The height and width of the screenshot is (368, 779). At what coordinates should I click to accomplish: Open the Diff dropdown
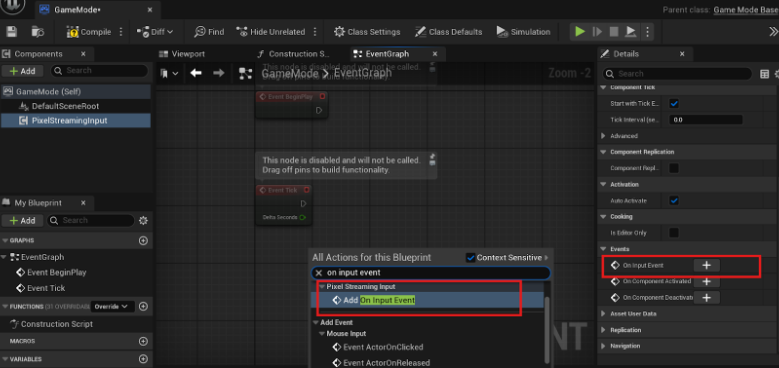[155, 32]
